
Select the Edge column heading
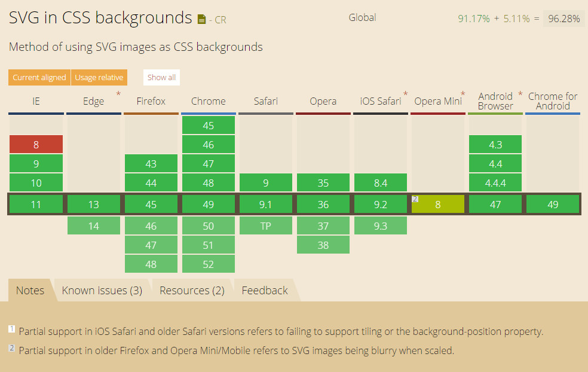coord(93,101)
